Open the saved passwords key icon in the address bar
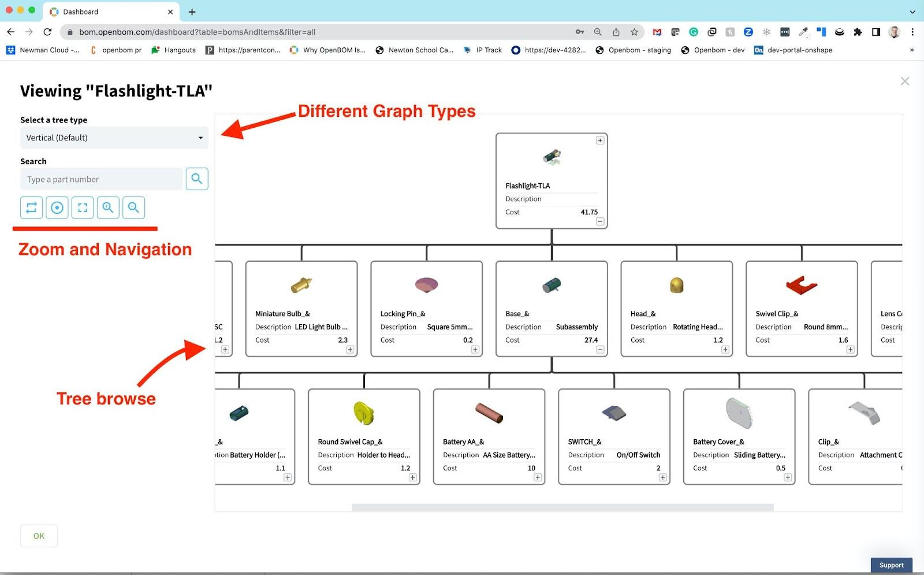924x575 pixels. [x=580, y=32]
